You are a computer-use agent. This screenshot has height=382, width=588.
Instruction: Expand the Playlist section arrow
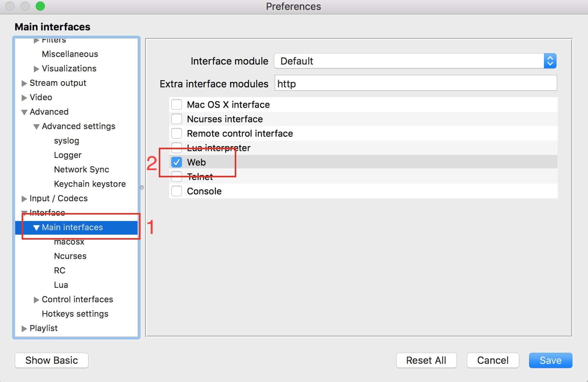[x=24, y=328]
